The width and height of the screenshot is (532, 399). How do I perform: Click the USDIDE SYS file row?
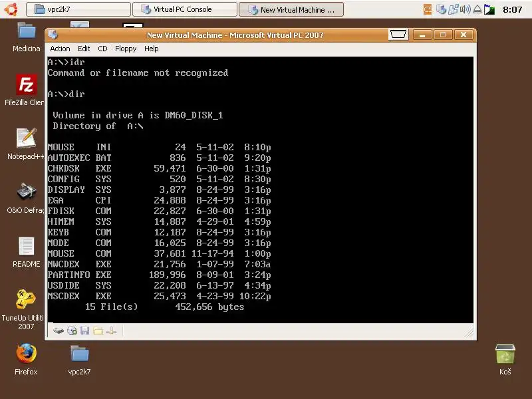[159, 285]
